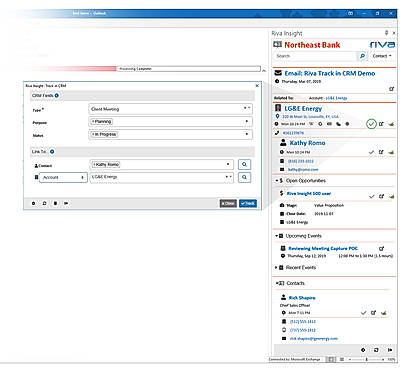This screenshot has height=368, width=409.
Task: Open the Account type selector in Link To
Action: click(x=63, y=177)
